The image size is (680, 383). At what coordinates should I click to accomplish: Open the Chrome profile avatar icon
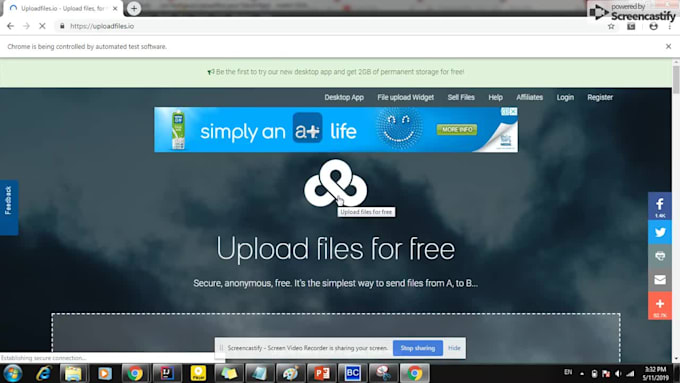click(653, 26)
